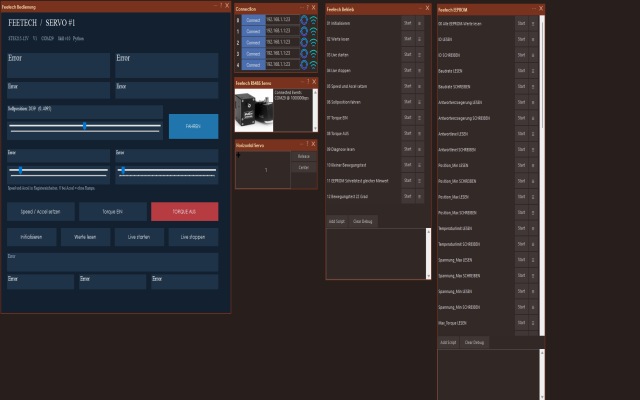Click 'Clear Debug' in Feetech Betrieb window
640x400 pixels.
coord(362,221)
